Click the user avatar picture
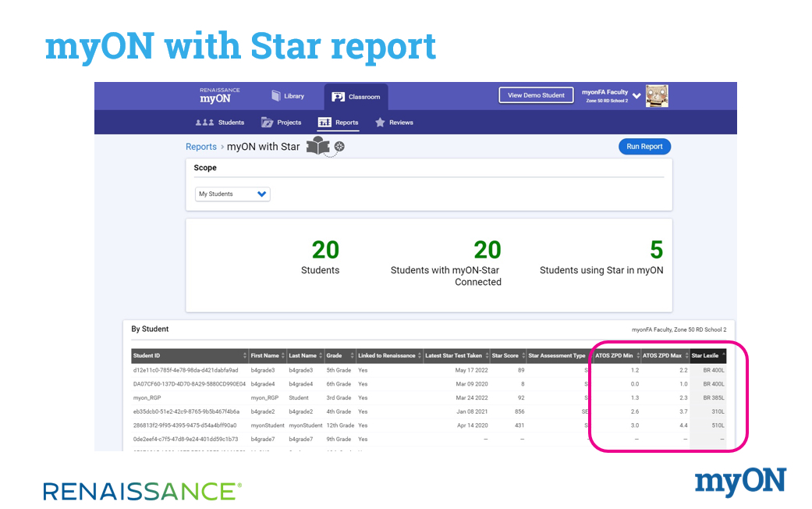 tap(657, 96)
